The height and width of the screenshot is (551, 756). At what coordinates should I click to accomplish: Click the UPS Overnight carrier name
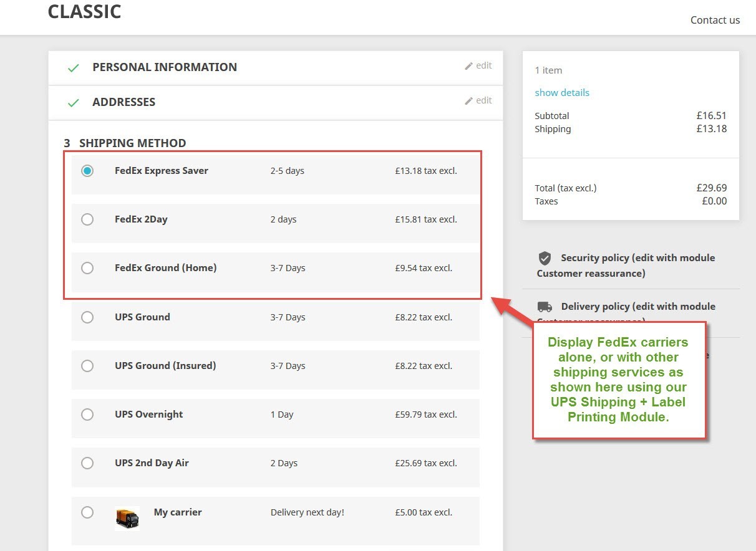pos(149,414)
